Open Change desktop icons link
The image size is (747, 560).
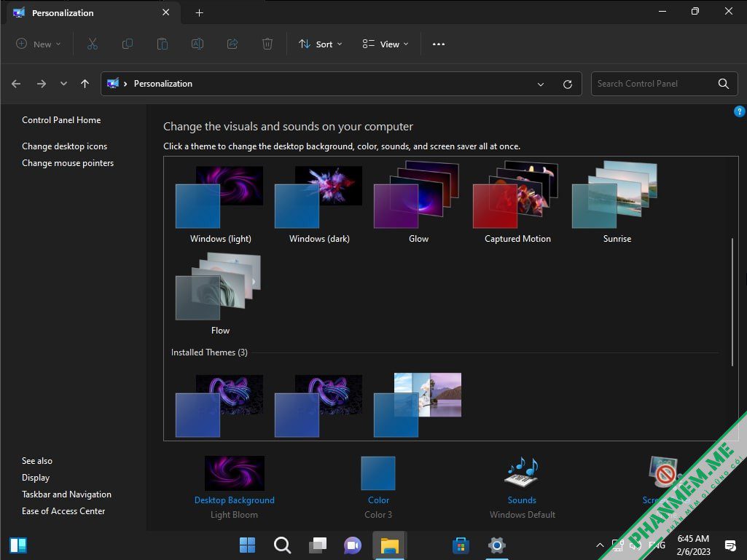point(64,146)
